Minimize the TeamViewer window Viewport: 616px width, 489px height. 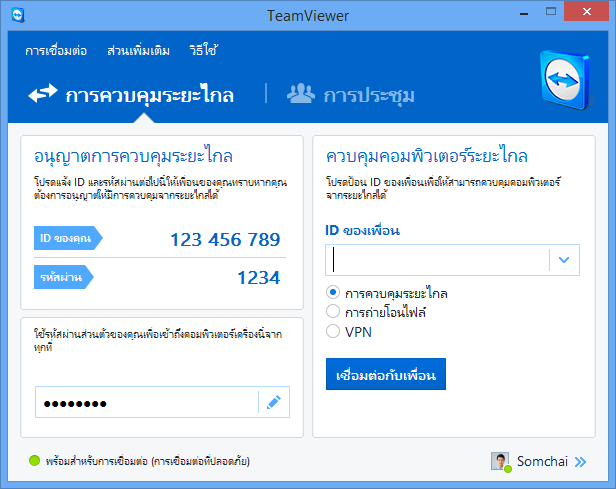pos(524,13)
